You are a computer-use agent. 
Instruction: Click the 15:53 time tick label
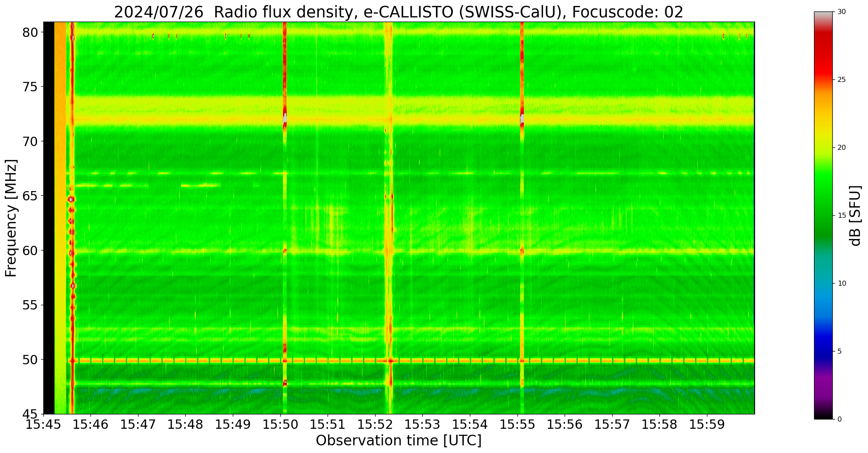[x=422, y=425]
